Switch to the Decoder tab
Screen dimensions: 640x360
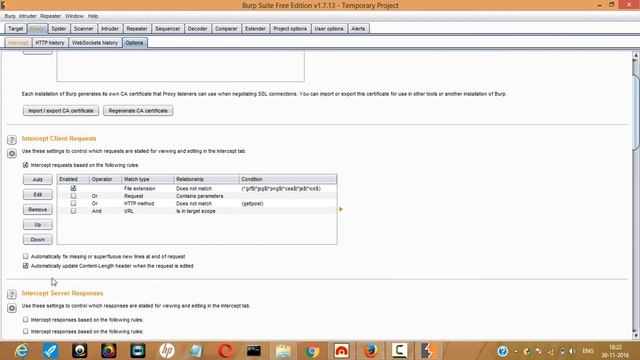198,29
